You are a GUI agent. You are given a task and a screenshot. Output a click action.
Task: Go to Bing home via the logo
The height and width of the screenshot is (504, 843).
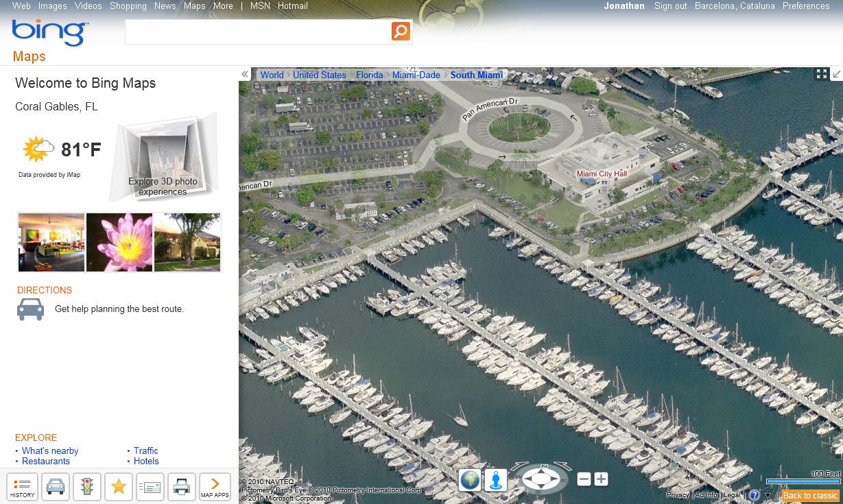[50, 33]
